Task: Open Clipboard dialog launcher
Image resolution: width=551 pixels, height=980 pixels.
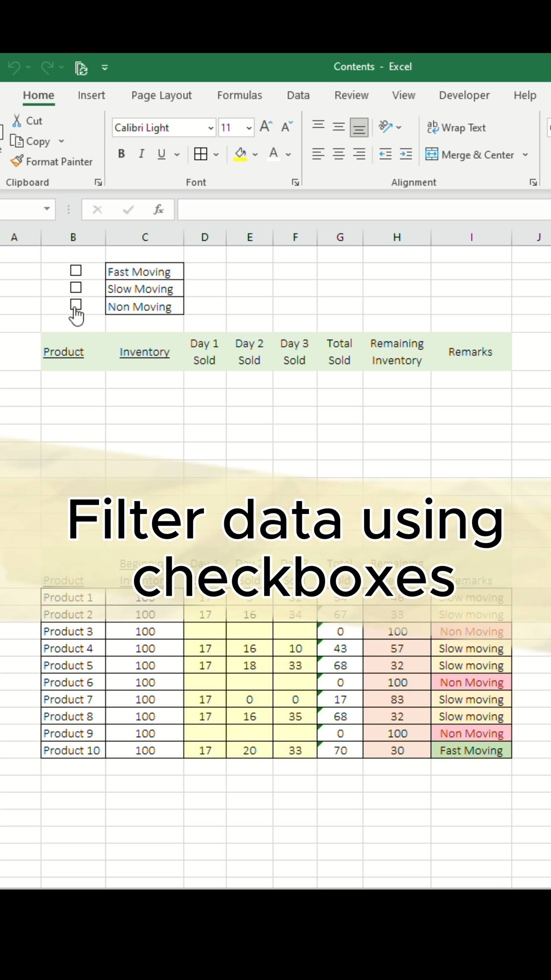Action: click(x=98, y=182)
